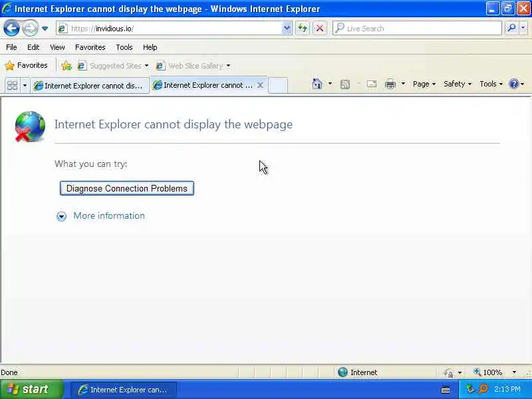Open the Favorites menu in the menu bar

(90, 47)
